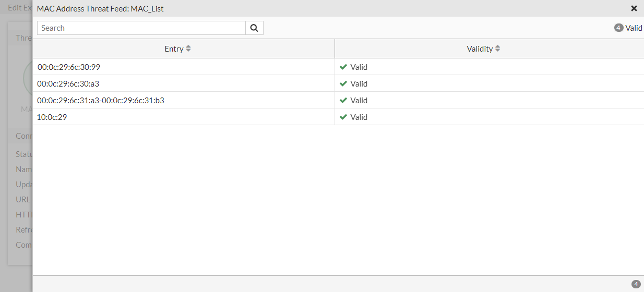Click the Valid label next to count badge
Viewport: 644px width, 292px height.
point(634,28)
